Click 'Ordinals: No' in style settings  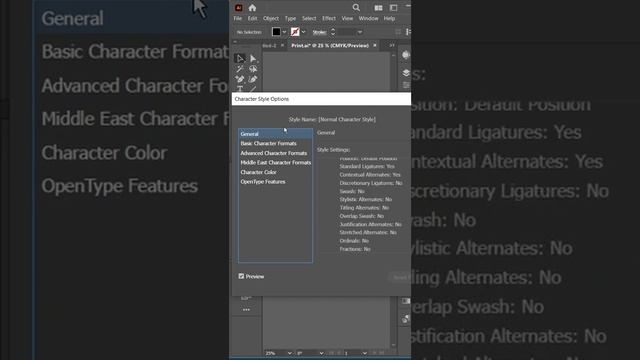(x=354, y=241)
